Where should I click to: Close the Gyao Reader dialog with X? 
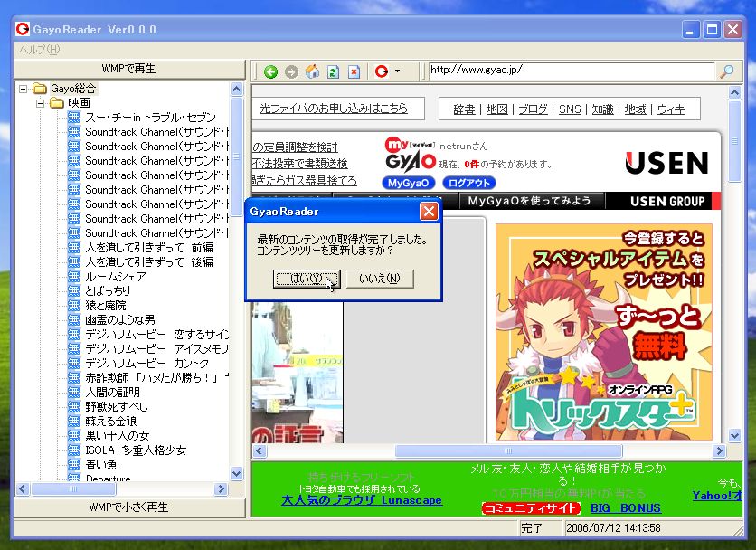429,212
